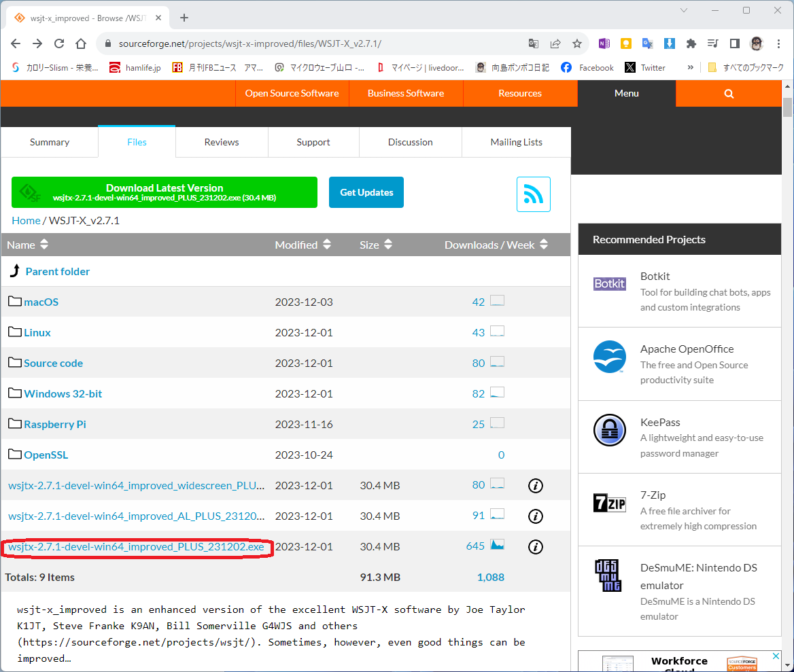
Task: Switch to the Support tab
Action: tap(313, 142)
